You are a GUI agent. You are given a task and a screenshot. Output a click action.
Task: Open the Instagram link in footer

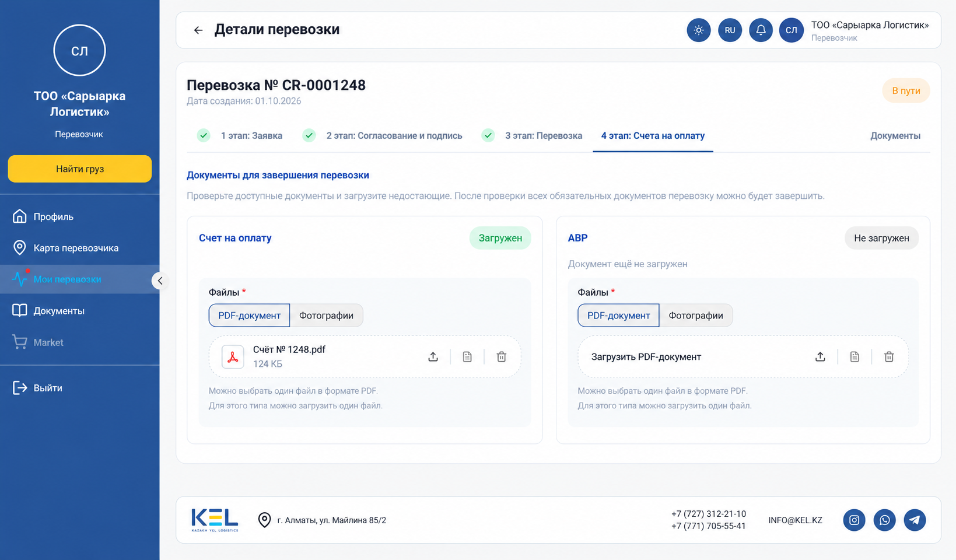coord(854,520)
